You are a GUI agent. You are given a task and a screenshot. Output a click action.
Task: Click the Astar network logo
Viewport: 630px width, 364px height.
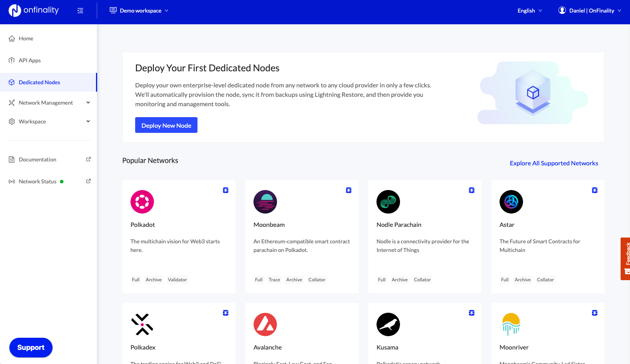coord(511,202)
